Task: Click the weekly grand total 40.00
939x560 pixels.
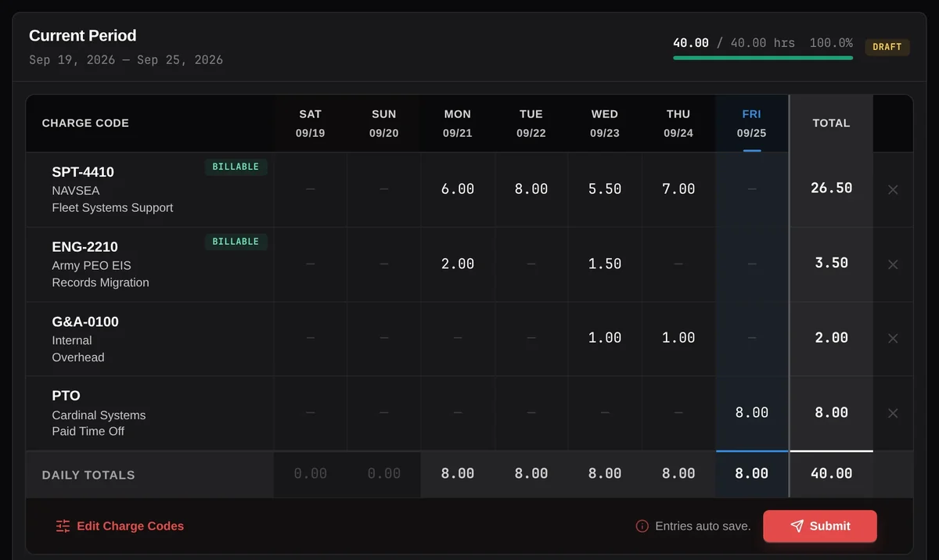Action: [831, 474]
